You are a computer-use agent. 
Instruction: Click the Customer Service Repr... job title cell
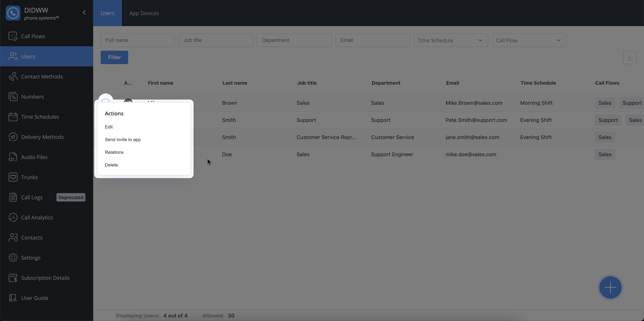[326, 137]
